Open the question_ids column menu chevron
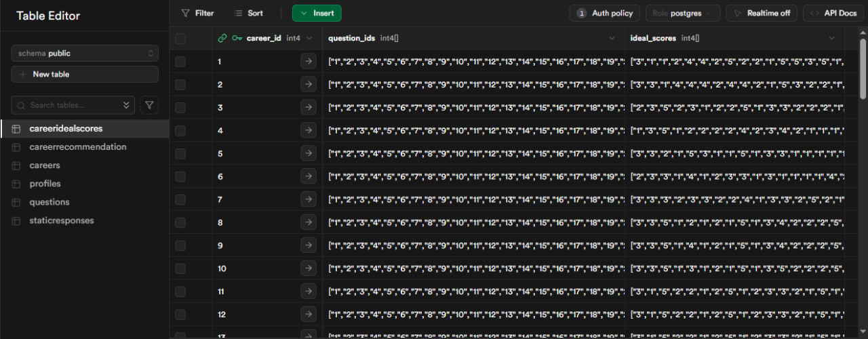 point(612,39)
